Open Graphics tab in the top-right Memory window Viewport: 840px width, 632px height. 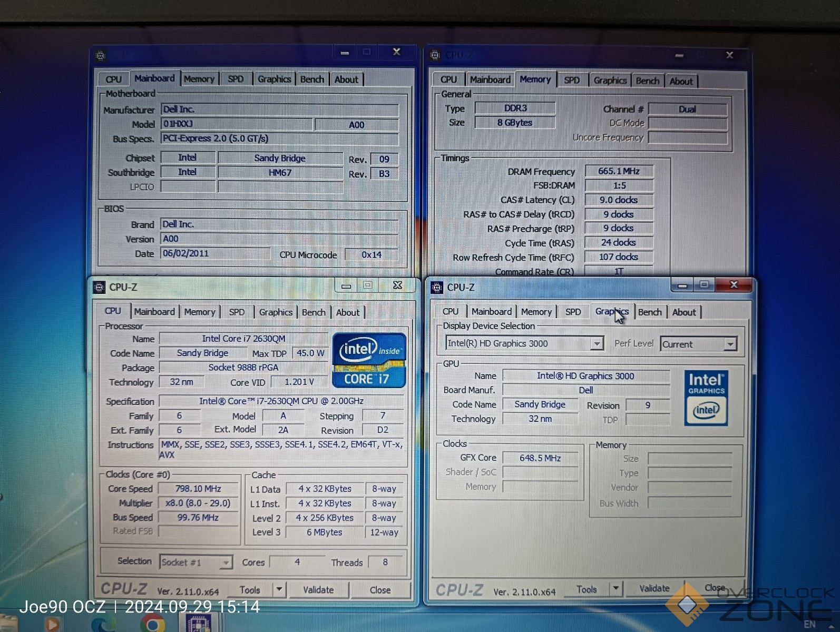click(610, 80)
